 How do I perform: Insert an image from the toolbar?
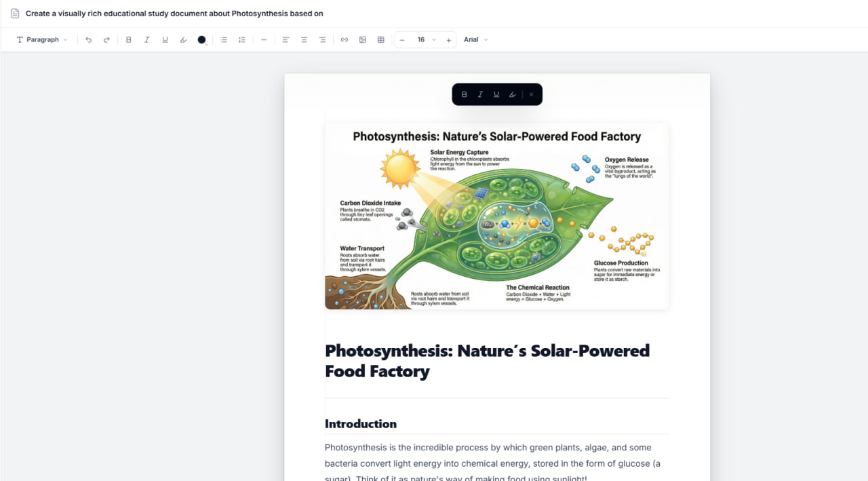pos(363,40)
